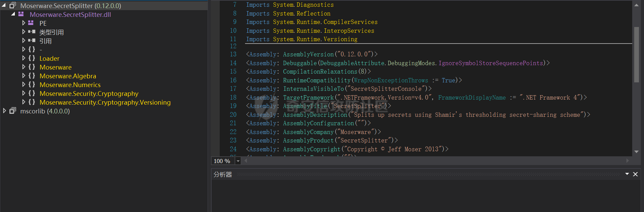Open the 分析器 panel options dropdown arrow
This screenshot has height=212, width=644.
(627, 174)
